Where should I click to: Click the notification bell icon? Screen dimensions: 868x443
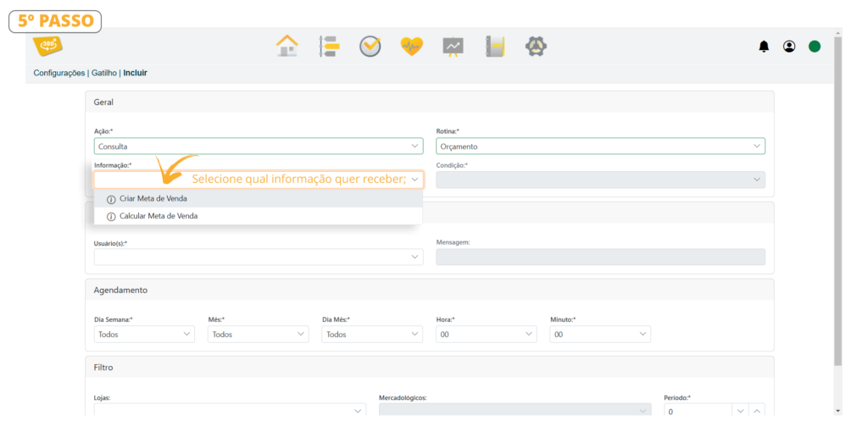[x=764, y=47]
